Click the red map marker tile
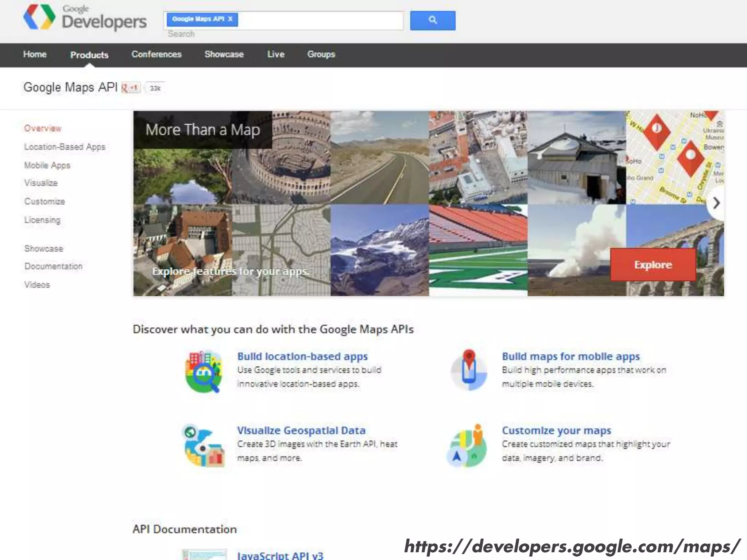The image size is (747, 560). (675, 157)
